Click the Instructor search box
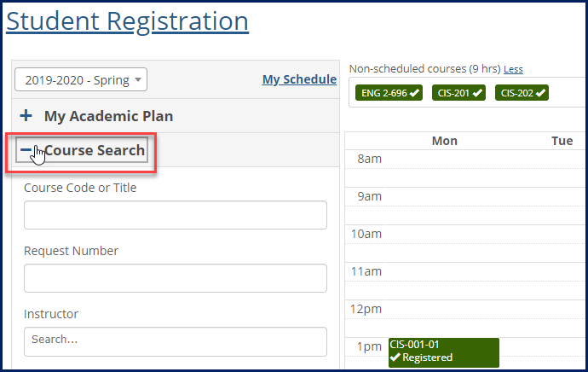The image size is (588, 372). pyautogui.click(x=176, y=340)
